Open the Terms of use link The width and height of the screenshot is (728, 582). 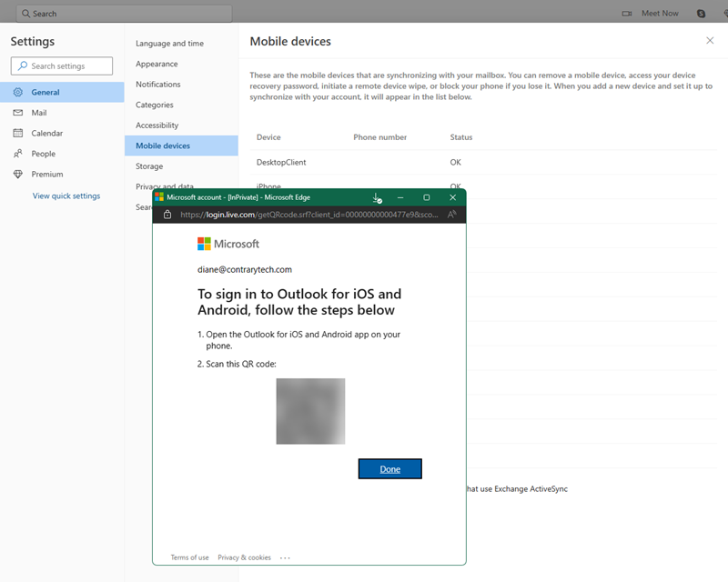(x=189, y=557)
